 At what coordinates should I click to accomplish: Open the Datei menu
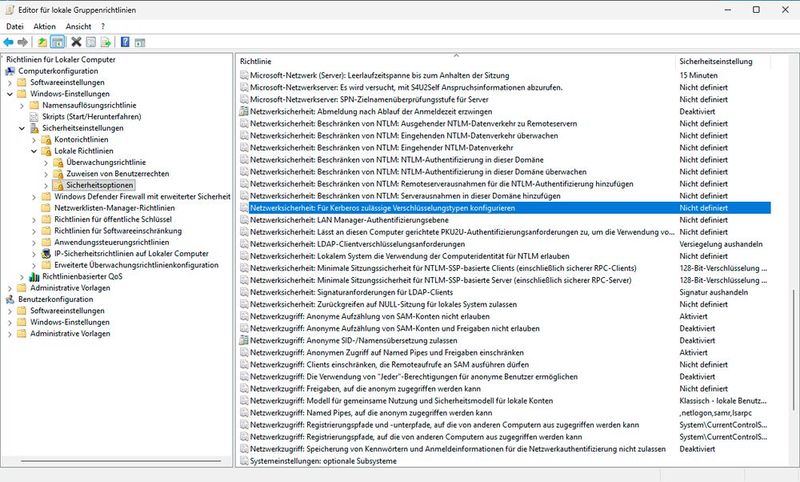tap(15, 27)
